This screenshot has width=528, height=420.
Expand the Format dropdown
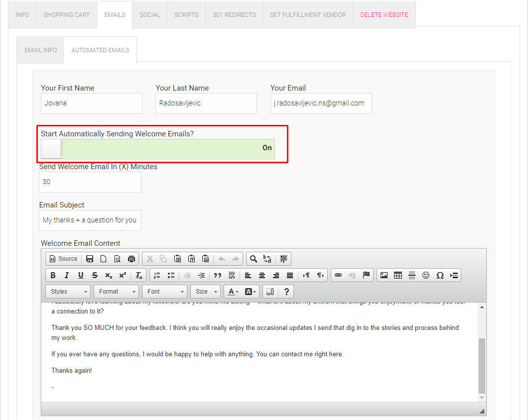coord(117,292)
